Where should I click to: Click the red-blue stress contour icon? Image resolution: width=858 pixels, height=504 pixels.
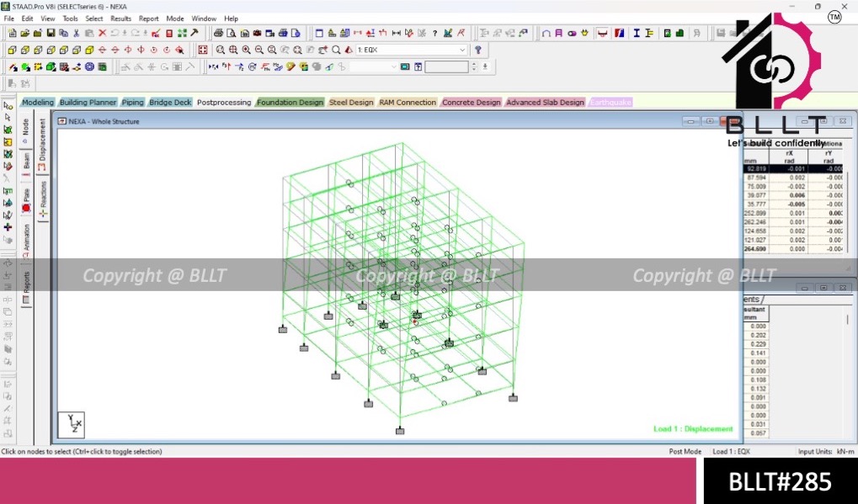click(620, 33)
